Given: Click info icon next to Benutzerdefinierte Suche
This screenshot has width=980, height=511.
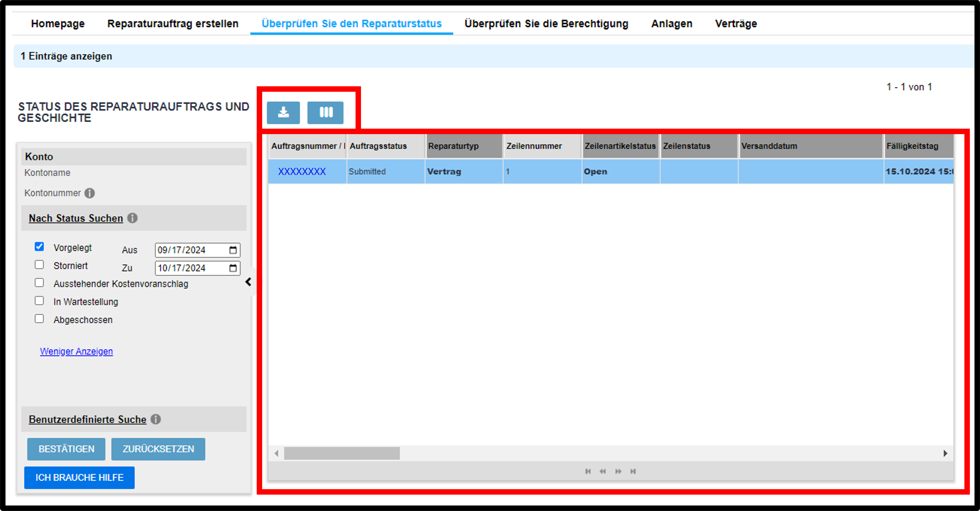Looking at the screenshot, I should (156, 419).
